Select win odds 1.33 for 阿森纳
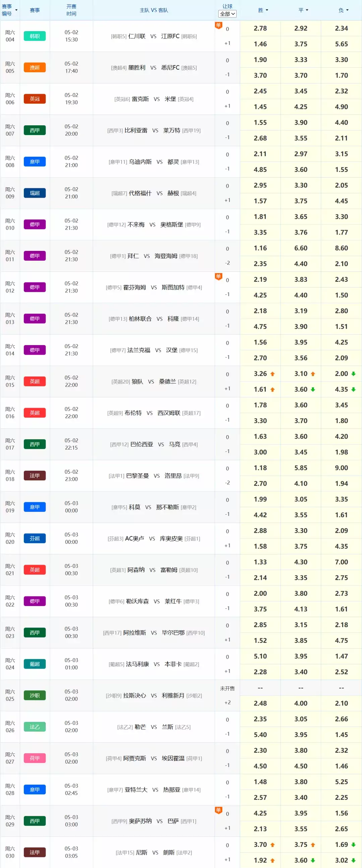This screenshot has width=362, height=868. [x=260, y=562]
